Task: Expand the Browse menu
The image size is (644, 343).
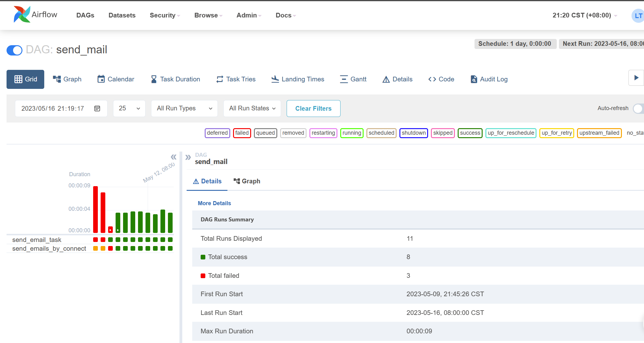Action: (x=208, y=15)
